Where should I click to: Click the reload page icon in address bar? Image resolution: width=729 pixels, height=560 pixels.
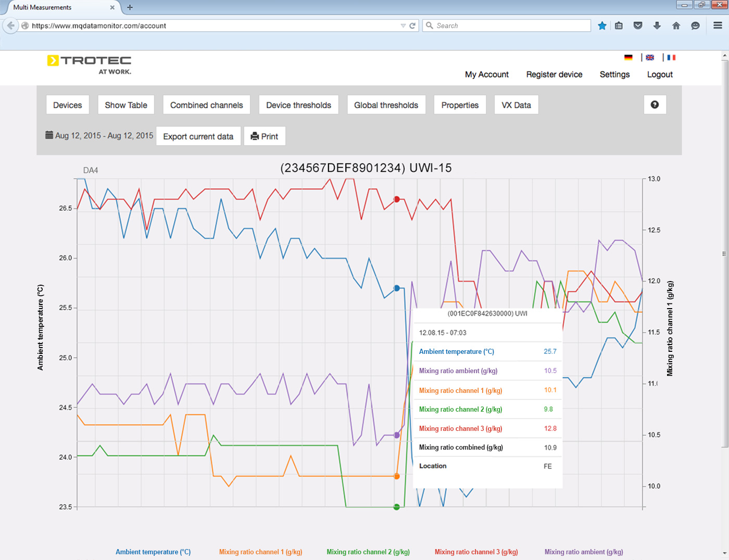pos(412,26)
